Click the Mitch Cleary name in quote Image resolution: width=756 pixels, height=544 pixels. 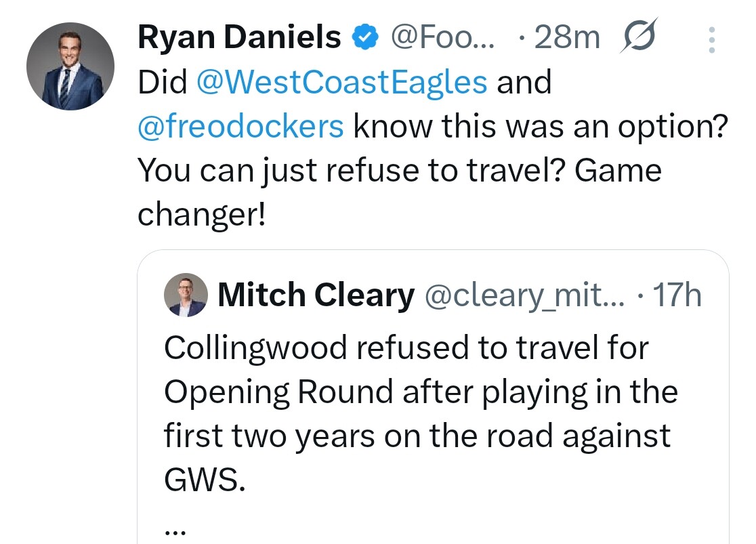point(316,295)
